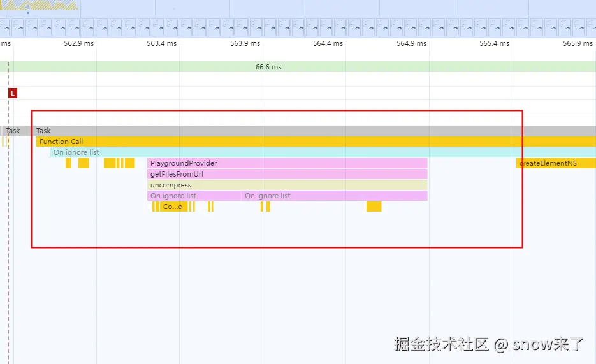Select the uncompress call bar
This screenshot has width=596, height=364.
[x=287, y=185]
